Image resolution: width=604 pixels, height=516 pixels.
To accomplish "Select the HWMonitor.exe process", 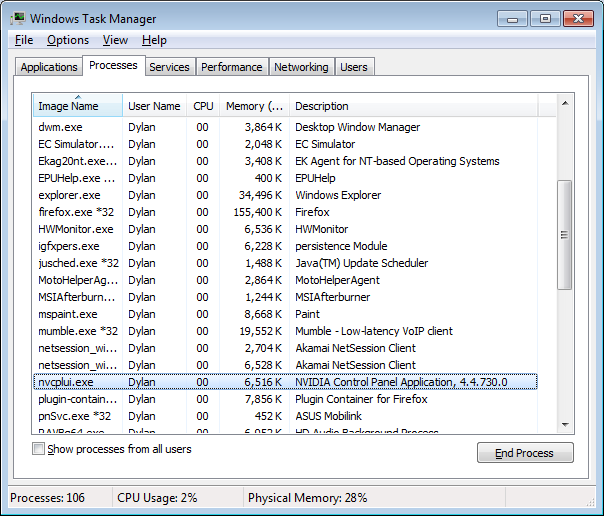I will [x=285, y=229].
